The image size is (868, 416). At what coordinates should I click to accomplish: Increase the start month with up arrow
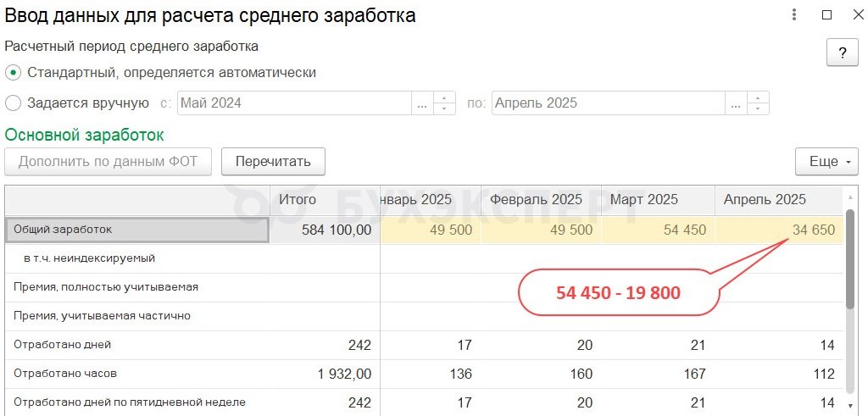pos(444,97)
